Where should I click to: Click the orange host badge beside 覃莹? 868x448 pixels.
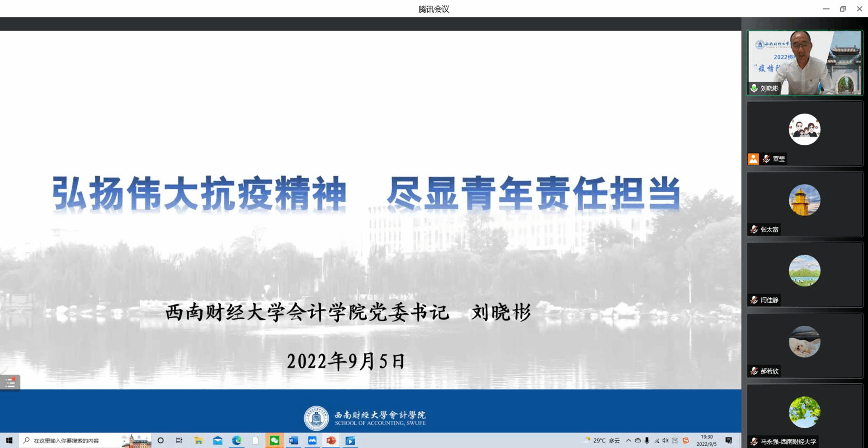[x=753, y=159]
